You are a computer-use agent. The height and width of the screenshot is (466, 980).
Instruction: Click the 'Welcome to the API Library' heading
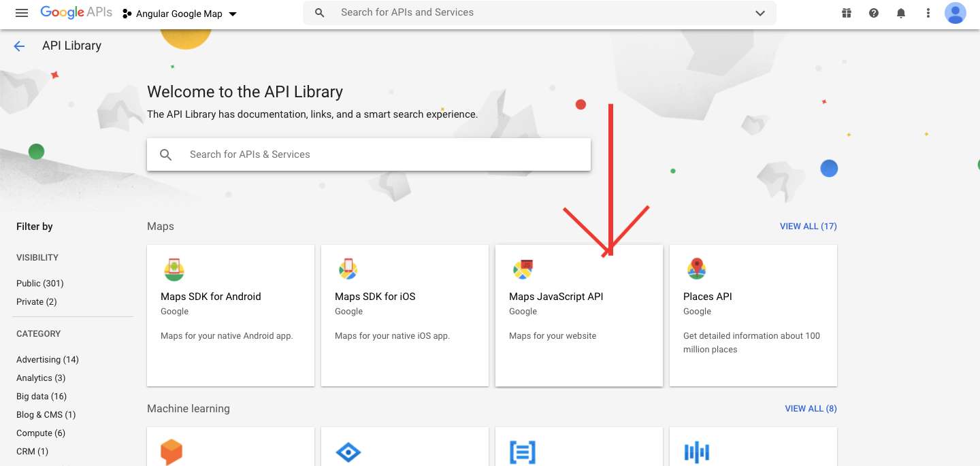(x=245, y=92)
